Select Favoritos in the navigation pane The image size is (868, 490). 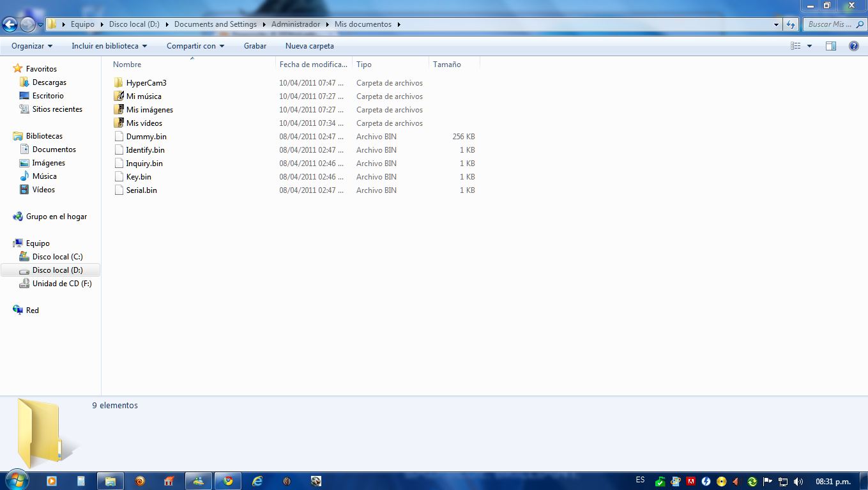tap(42, 69)
